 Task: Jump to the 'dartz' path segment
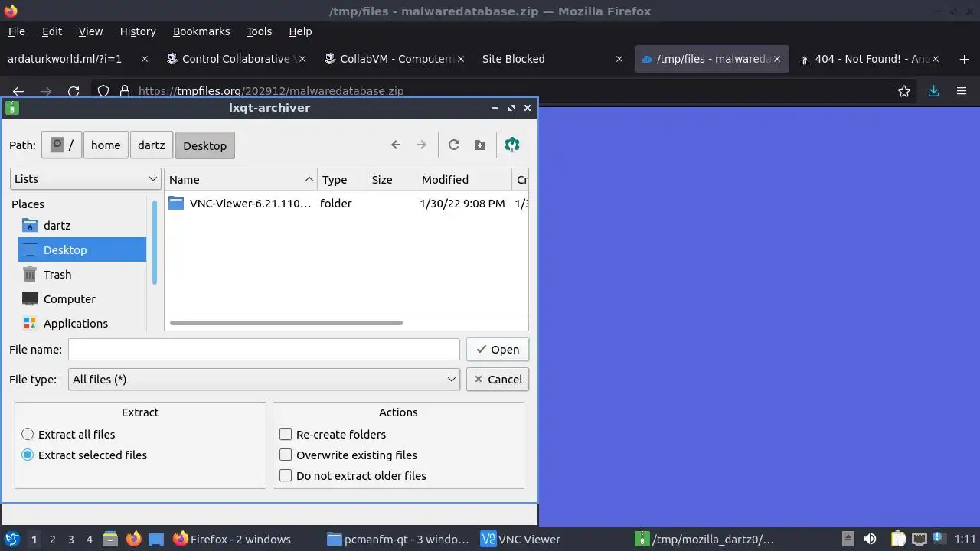pyautogui.click(x=152, y=145)
